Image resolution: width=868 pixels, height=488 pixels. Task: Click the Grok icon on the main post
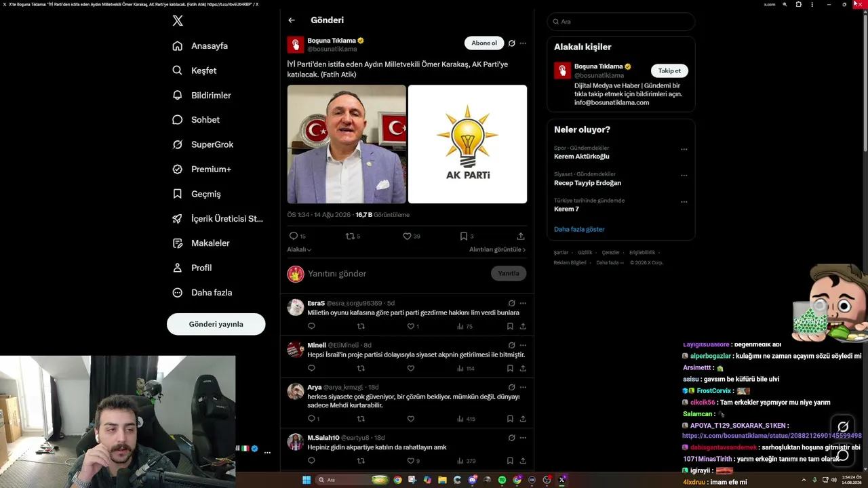(512, 43)
